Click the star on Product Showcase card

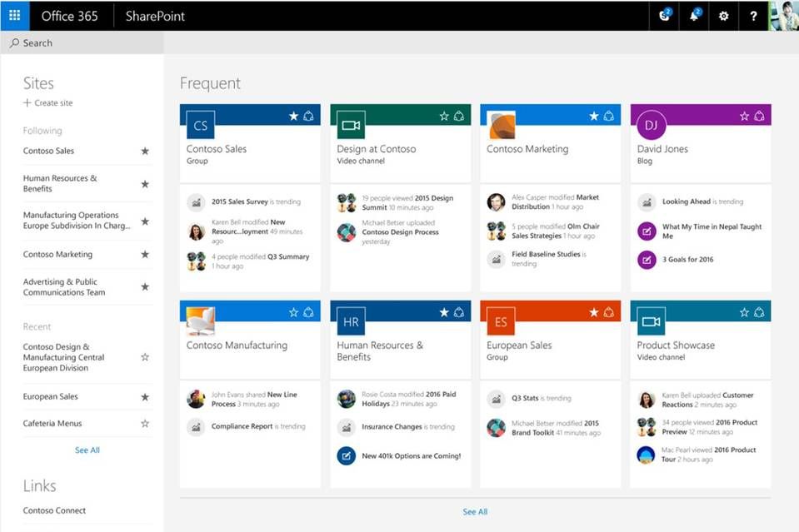click(x=745, y=312)
